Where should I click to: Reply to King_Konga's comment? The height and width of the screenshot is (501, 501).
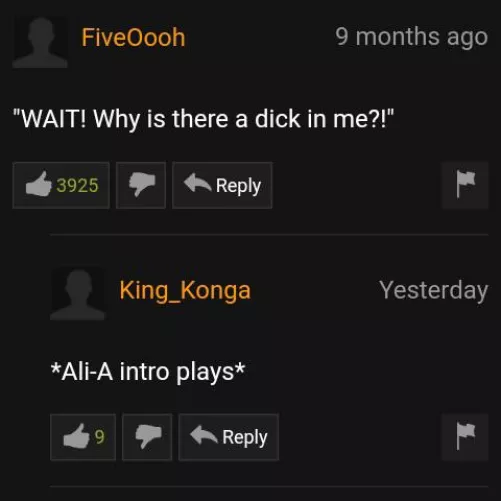click(x=229, y=437)
